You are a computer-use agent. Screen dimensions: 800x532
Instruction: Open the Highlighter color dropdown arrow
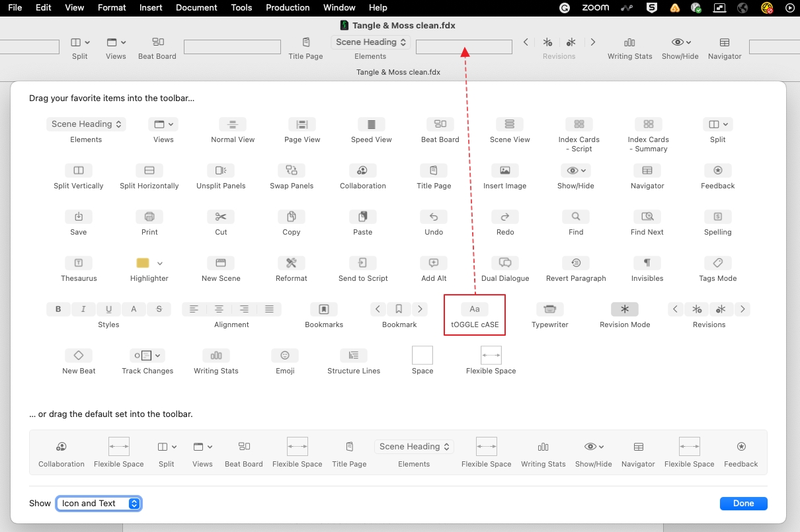[160, 263]
